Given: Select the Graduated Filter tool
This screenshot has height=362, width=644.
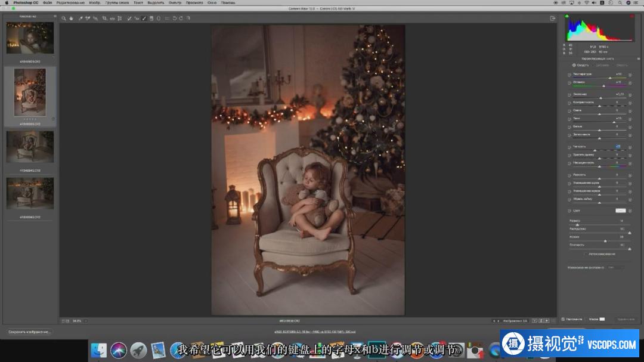Looking at the screenshot, I should click(x=151, y=18).
